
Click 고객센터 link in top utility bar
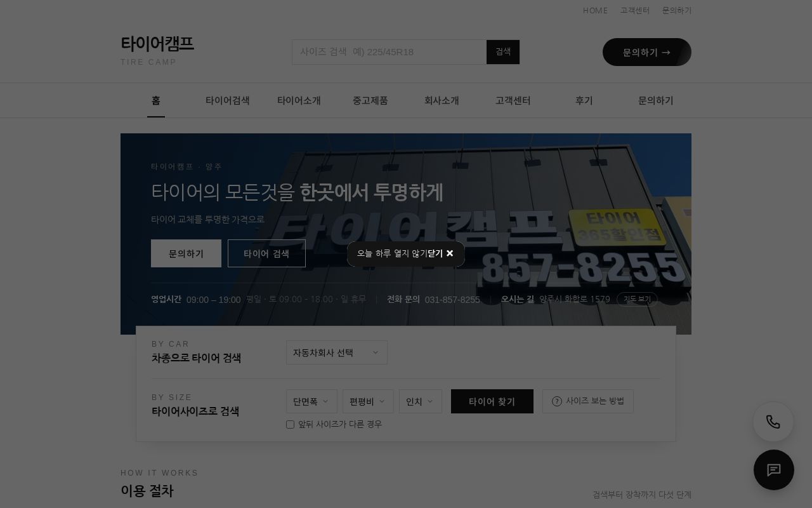point(635,10)
